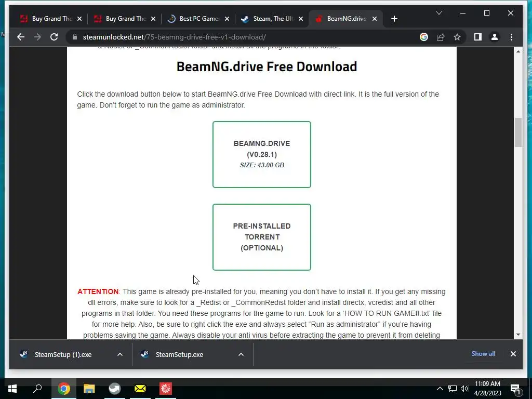Bookmark this tab with the star
532x399 pixels.
coord(457,37)
